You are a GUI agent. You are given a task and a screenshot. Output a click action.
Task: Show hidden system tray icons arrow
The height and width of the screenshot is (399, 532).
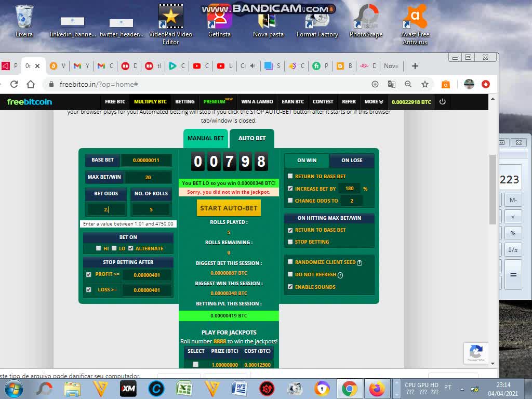[462, 389]
